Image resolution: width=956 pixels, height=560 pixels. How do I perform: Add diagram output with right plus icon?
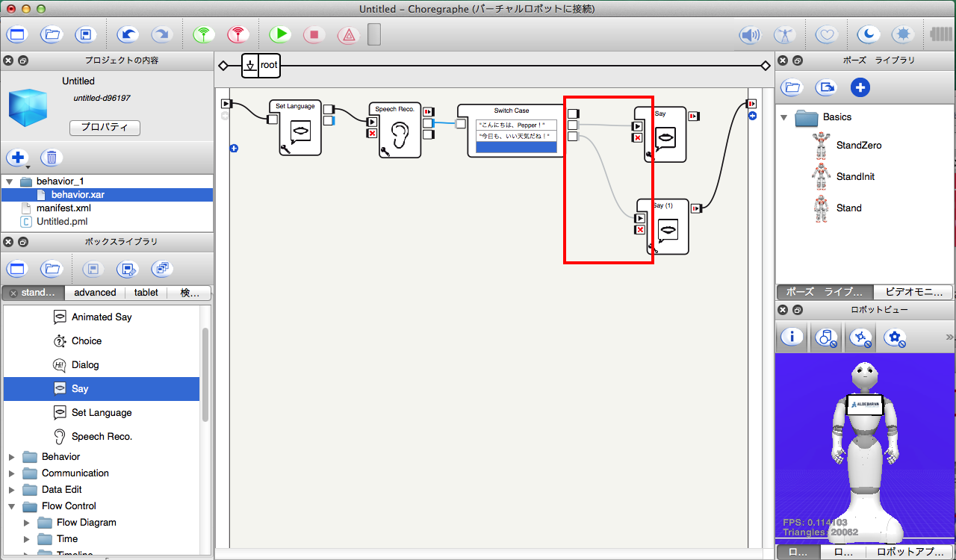tap(752, 116)
